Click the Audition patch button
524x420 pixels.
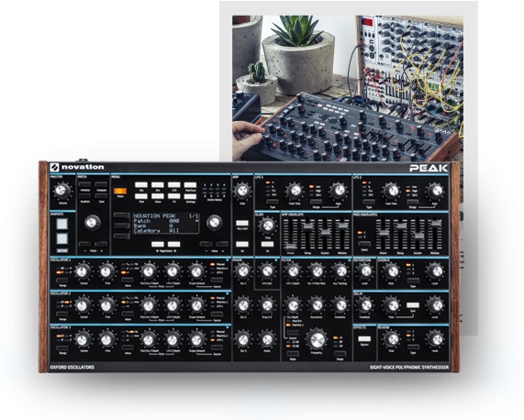84,196
